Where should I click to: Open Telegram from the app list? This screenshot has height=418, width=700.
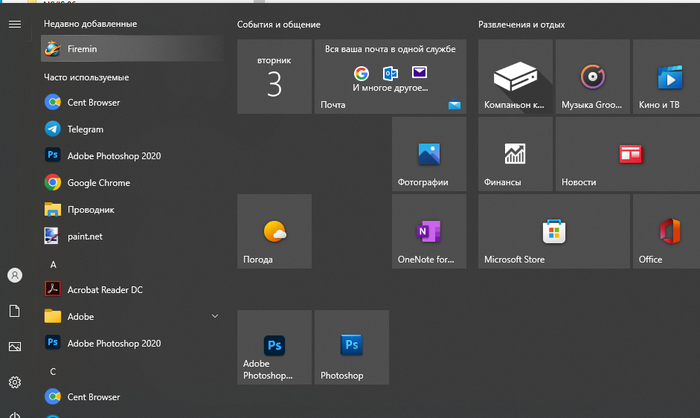click(132, 129)
